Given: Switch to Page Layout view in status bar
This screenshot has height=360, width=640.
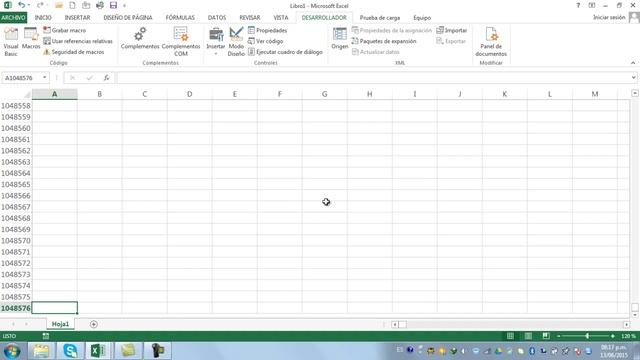Looking at the screenshot, I should (528, 336).
